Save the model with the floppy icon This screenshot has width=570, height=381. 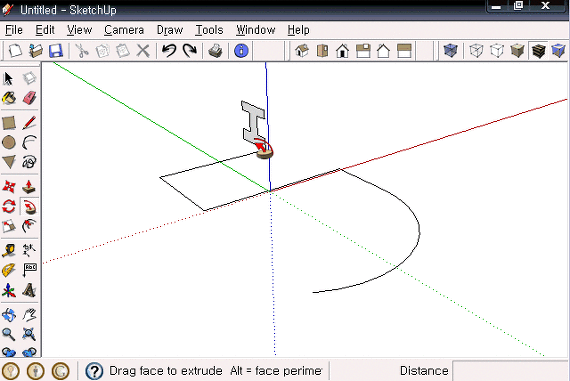tap(56, 51)
